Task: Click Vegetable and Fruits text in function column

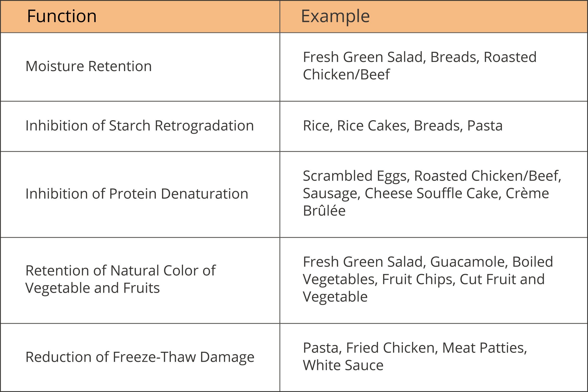Action: point(93,288)
